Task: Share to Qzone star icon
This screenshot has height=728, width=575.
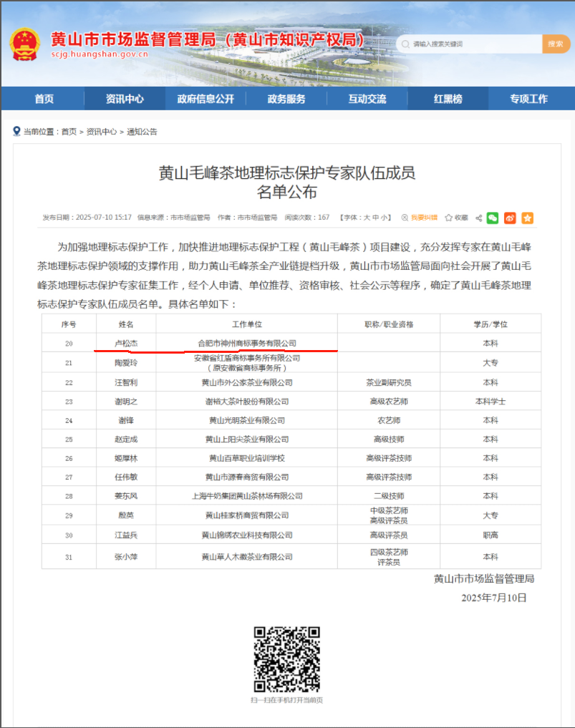Action: pos(527,218)
